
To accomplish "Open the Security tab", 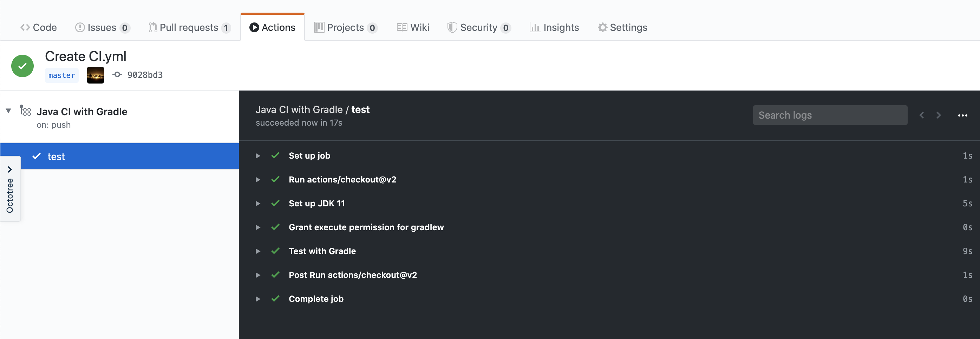I will (479, 27).
